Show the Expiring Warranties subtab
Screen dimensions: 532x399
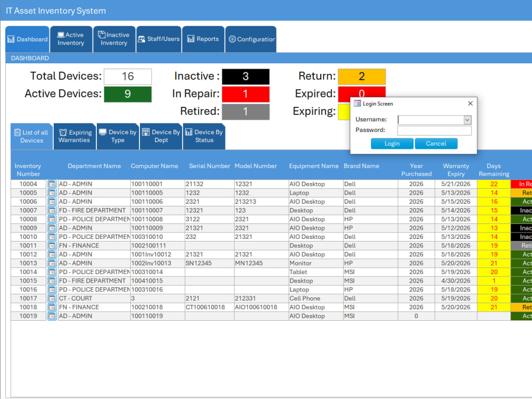point(74,136)
